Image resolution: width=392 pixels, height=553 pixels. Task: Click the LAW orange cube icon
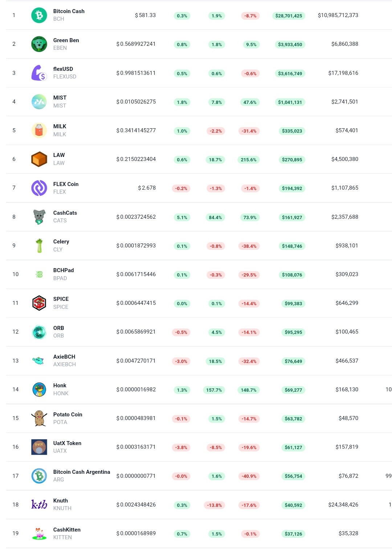tap(39, 159)
